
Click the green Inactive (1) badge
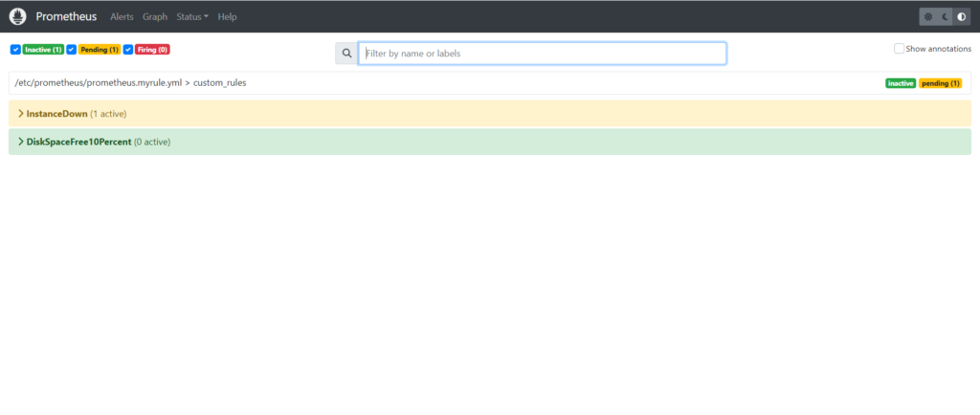pyautogui.click(x=43, y=50)
